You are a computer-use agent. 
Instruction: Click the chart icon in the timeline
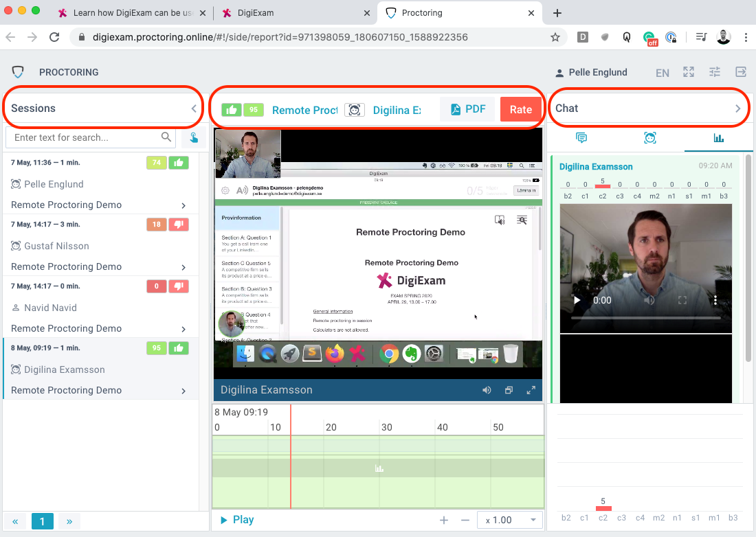[379, 468]
